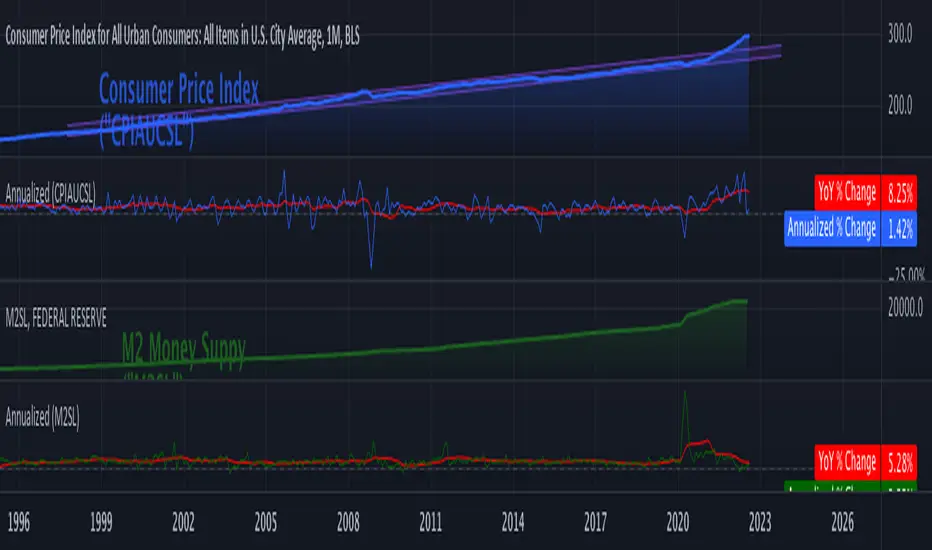Select the blue "Consumer Price Index" text annotation
Screen dimensions: 932x550
pos(180,91)
